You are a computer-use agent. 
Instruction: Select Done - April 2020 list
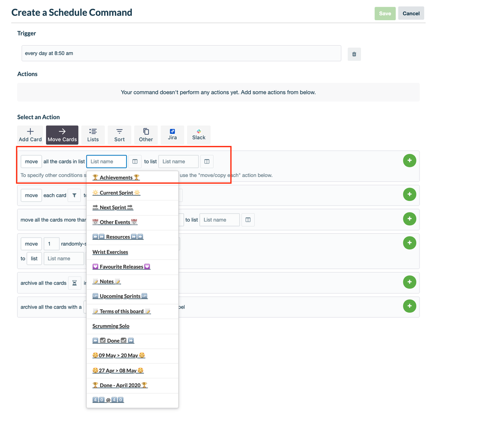(133, 385)
